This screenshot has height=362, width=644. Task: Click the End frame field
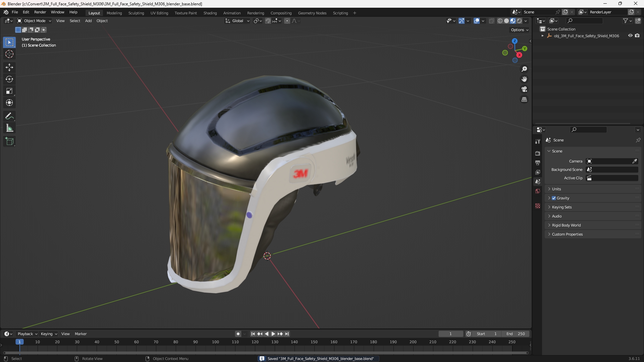point(516,334)
